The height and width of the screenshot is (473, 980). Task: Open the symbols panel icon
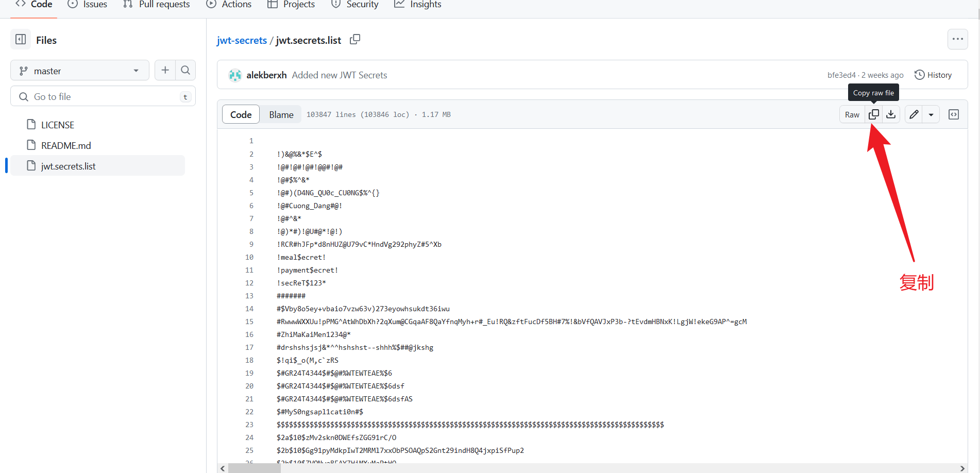[x=954, y=114]
